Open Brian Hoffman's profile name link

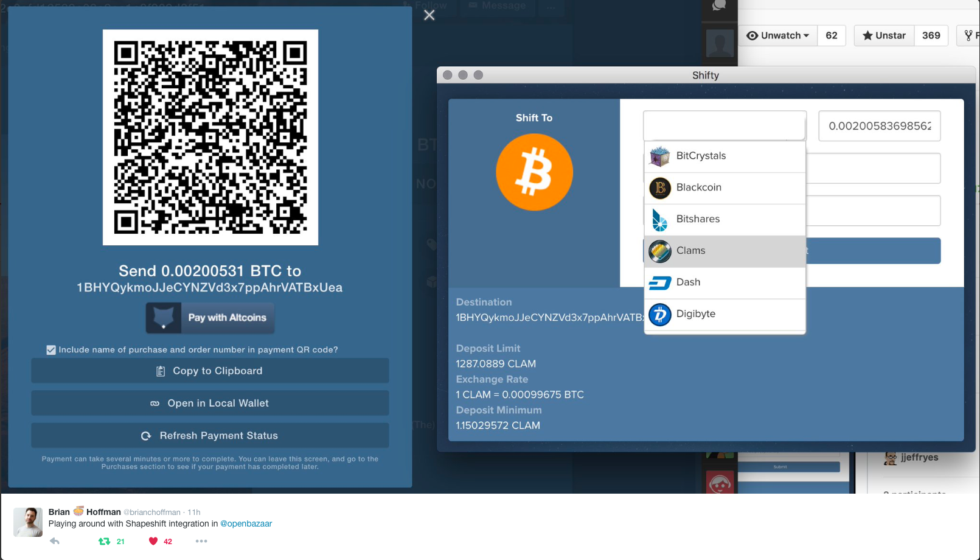85,512
